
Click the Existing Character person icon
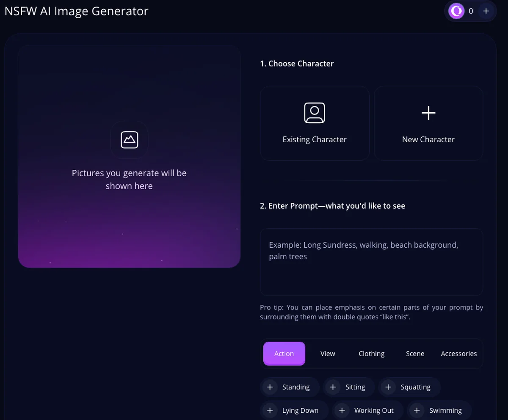(x=315, y=113)
